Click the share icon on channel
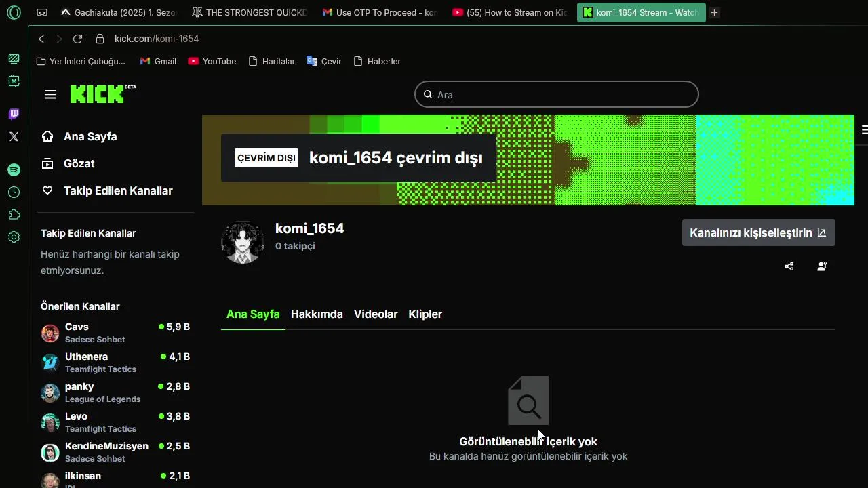The width and height of the screenshot is (868, 488). click(789, 266)
